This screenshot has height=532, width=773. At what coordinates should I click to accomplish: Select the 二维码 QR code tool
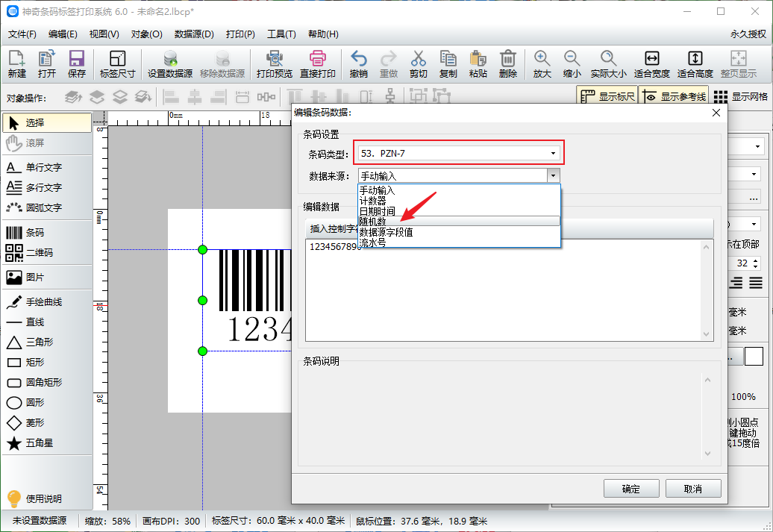point(47,252)
